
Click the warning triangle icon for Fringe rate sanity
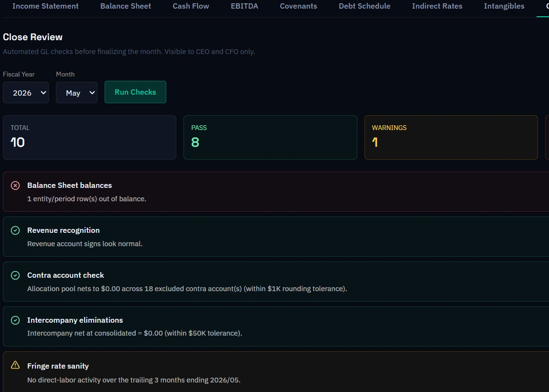coord(15,365)
